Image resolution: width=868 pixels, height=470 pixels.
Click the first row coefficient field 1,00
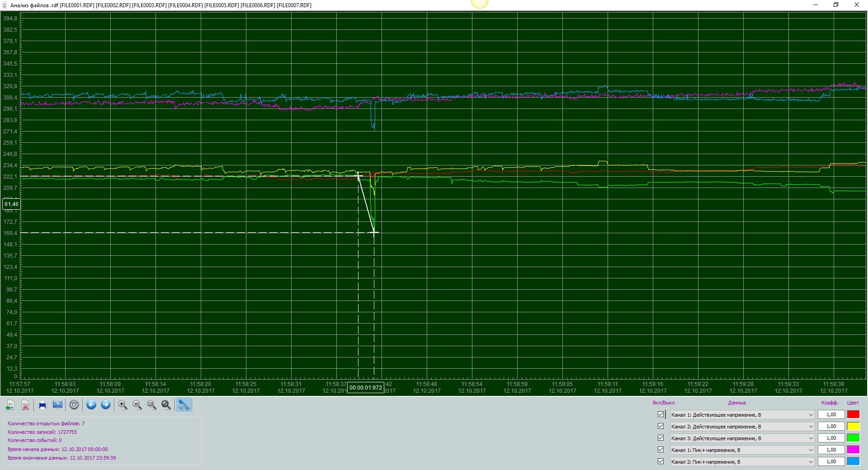(831, 414)
